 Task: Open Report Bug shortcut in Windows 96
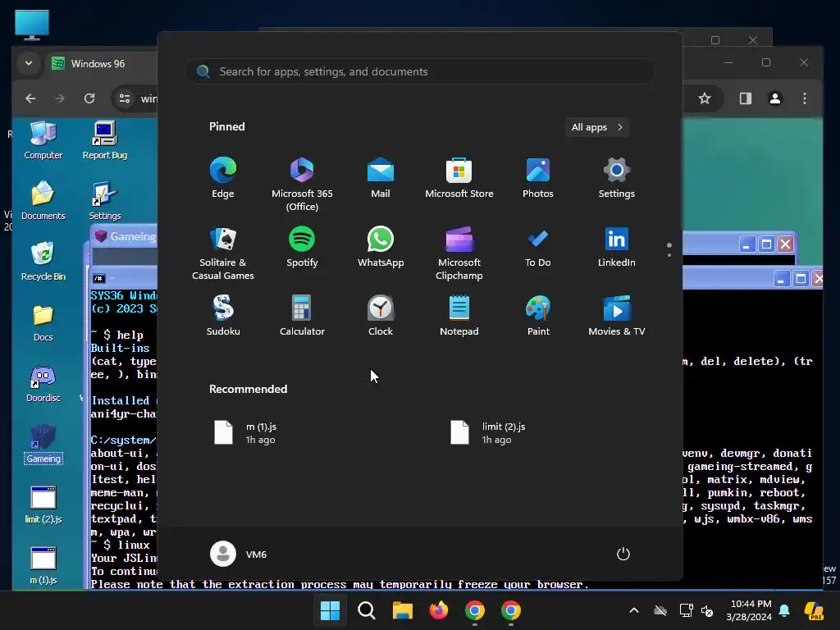click(105, 140)
